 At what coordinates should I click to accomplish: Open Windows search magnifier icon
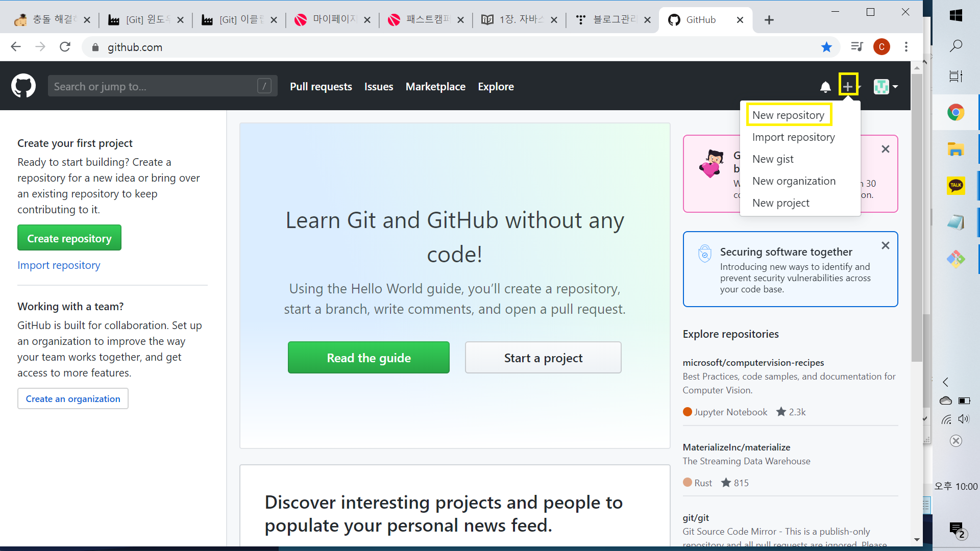coord(955,46)
